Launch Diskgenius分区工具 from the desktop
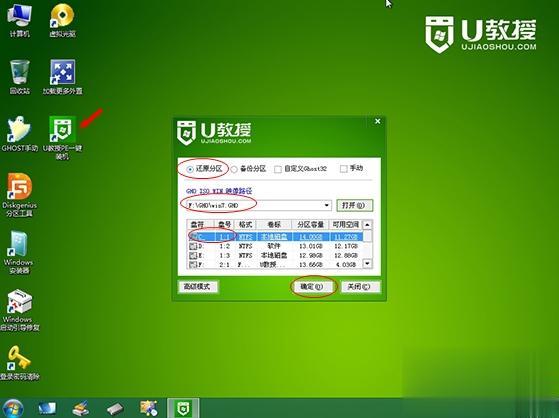The image size is (559, 418). pos(20,195)
